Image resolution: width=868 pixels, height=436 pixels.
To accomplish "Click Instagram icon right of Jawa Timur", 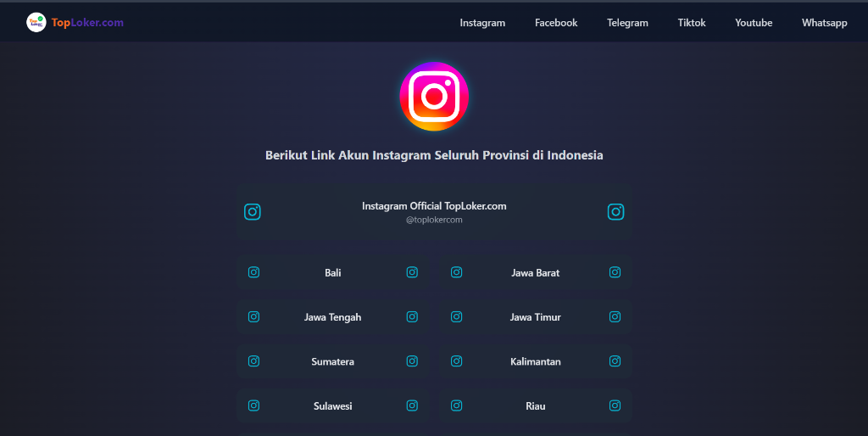I will click(x=615, y=316).
